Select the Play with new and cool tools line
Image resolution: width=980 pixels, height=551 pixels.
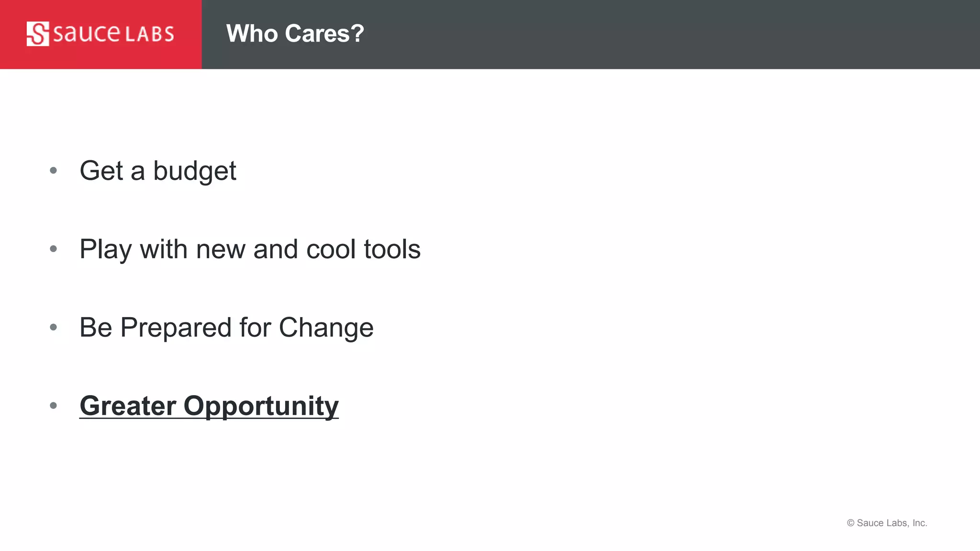click(x=250, y=250)
